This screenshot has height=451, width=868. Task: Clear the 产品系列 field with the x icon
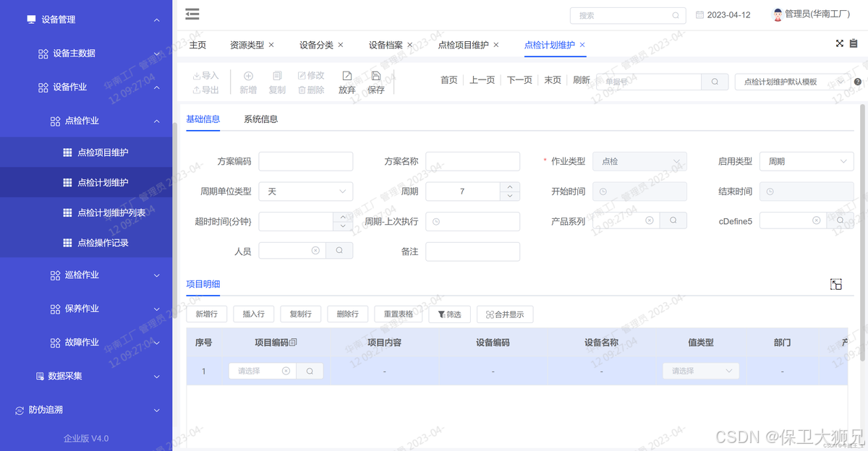649,220
